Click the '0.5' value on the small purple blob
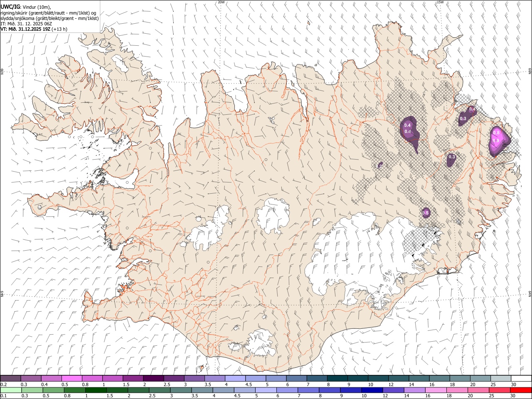The image size is (532, 399). pos(425,213)
